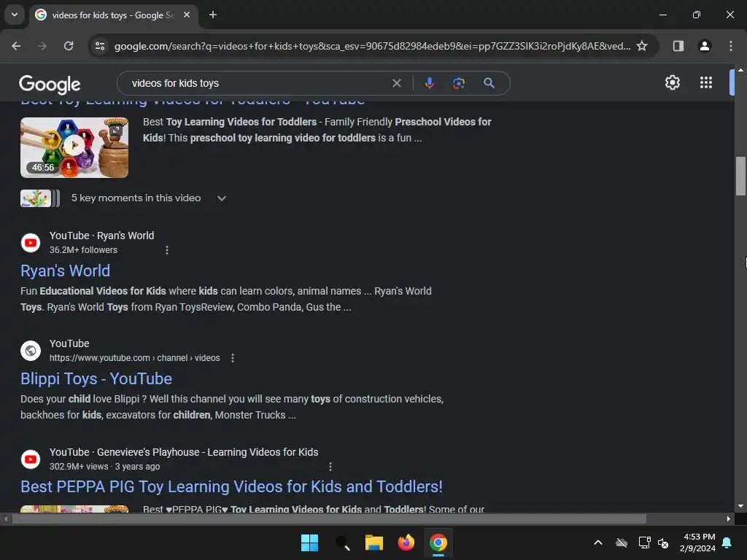Play the toddler toy learning video thumbnail
Screen dimensions: 747x560
click(74, 147)
